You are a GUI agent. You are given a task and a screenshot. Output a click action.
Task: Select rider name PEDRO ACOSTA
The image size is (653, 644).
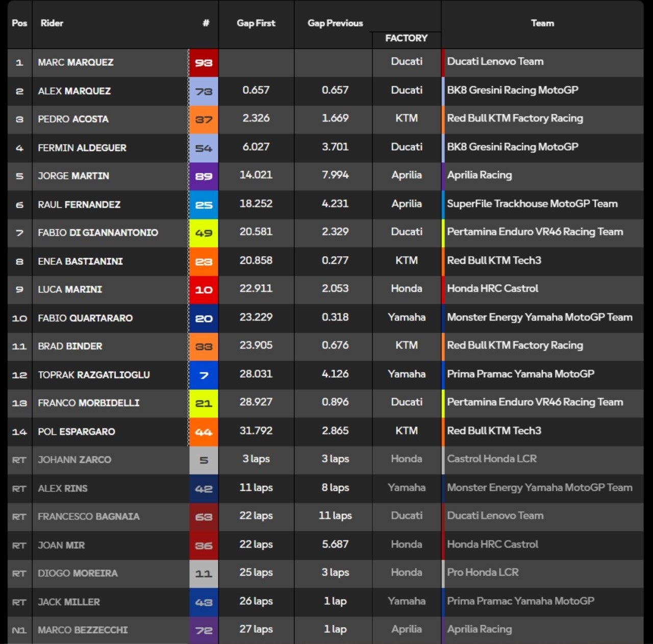73,119
